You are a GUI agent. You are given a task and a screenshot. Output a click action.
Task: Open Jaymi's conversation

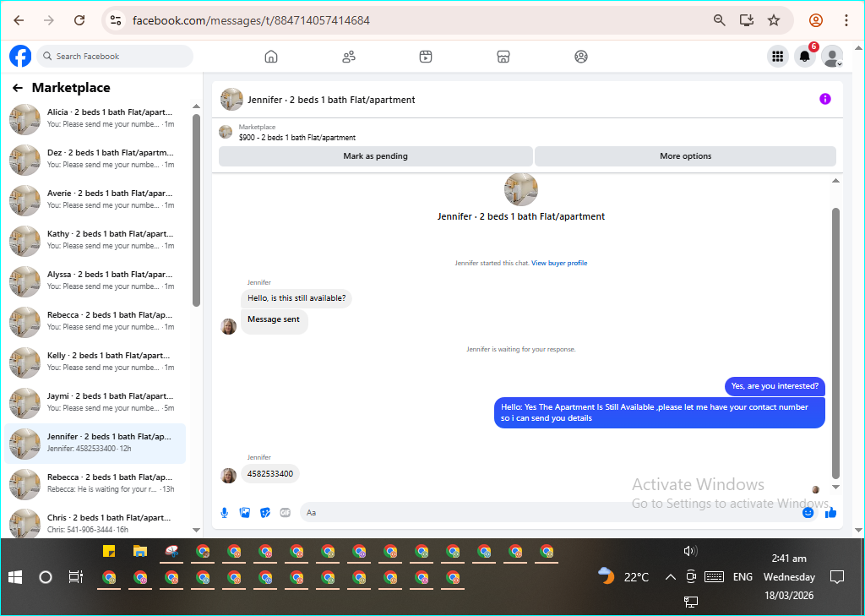click(95, 403)
